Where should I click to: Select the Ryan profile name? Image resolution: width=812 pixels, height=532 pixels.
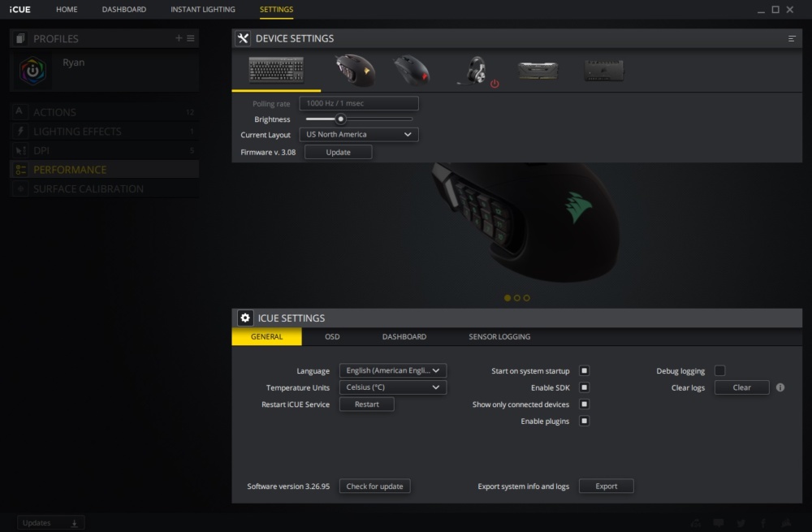74,63
